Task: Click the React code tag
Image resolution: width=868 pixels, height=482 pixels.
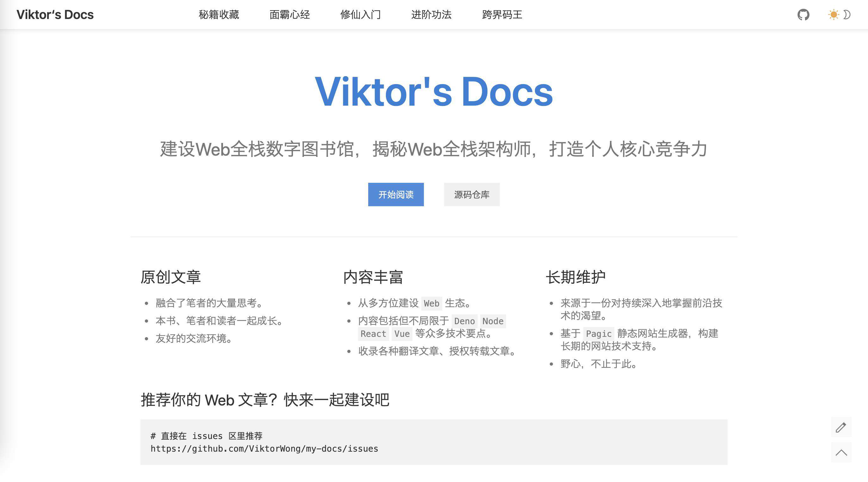Action: coord(373,334)
